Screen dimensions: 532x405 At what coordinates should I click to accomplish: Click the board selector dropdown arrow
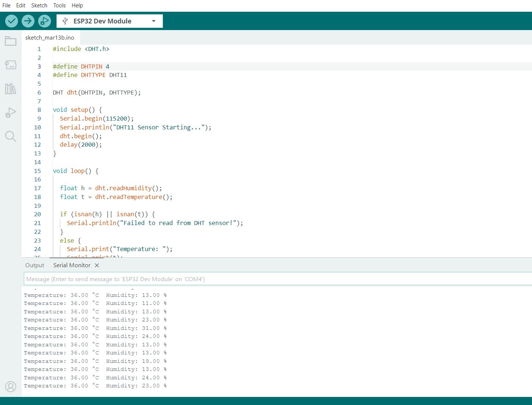pos(154,21)
